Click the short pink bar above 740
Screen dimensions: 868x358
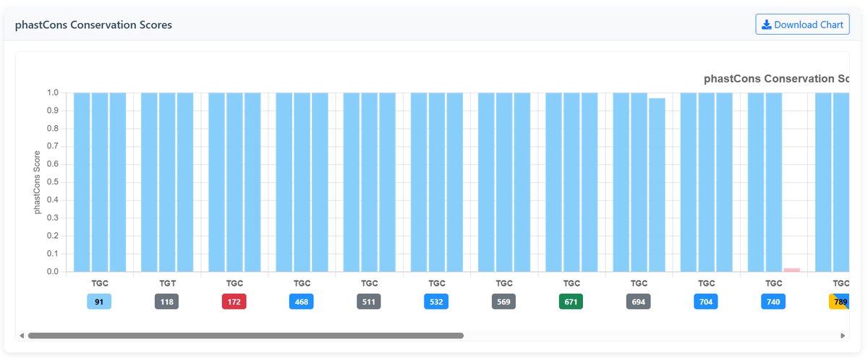(x=792, y=270)
